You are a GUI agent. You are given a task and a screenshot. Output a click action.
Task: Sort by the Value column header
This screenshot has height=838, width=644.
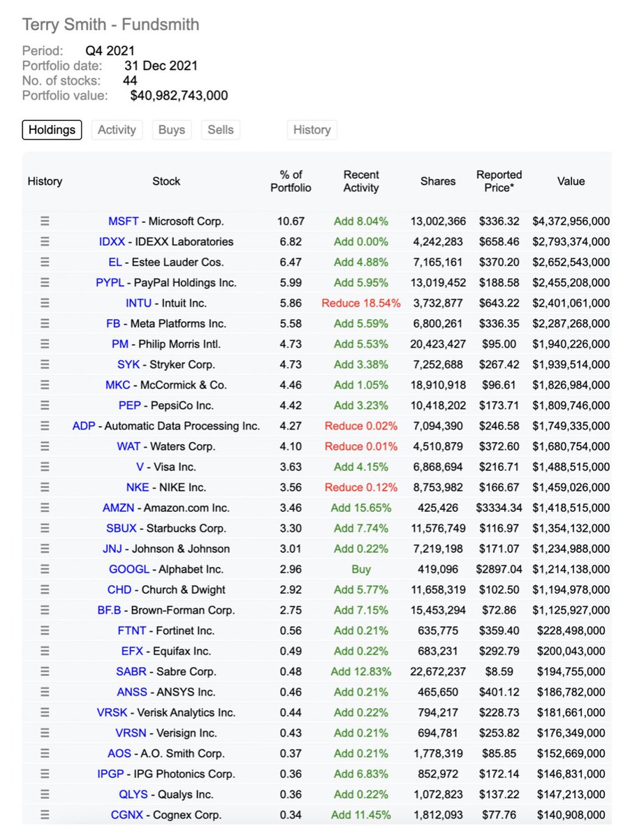(x=571, y=182)
